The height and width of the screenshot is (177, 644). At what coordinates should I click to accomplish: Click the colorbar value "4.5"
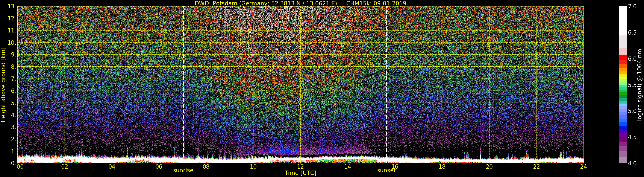click(632, 137)
